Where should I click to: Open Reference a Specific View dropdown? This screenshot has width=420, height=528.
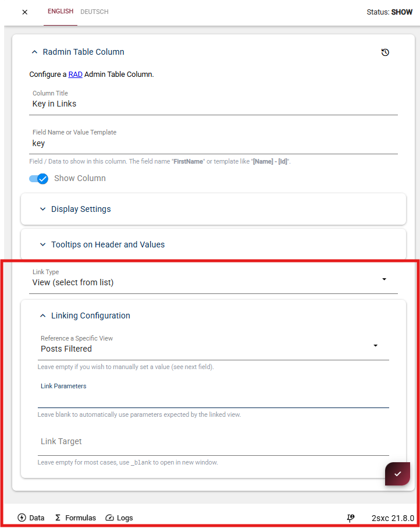click(213, 346)
